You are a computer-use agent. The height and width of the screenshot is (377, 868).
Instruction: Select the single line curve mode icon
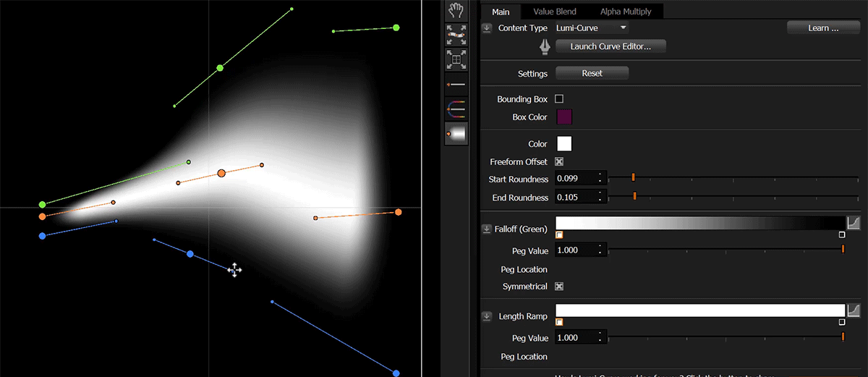tap(456, 85)
